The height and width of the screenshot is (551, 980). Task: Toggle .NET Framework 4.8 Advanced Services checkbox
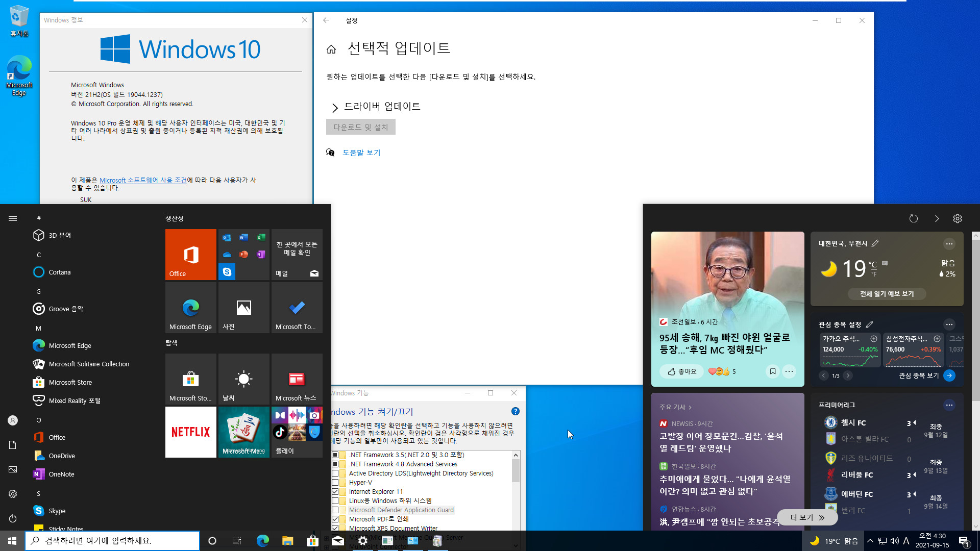coord(335,464)
